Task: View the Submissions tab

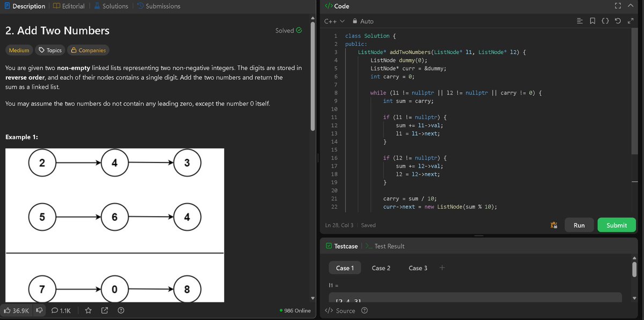Action: [x=158, y=6]
